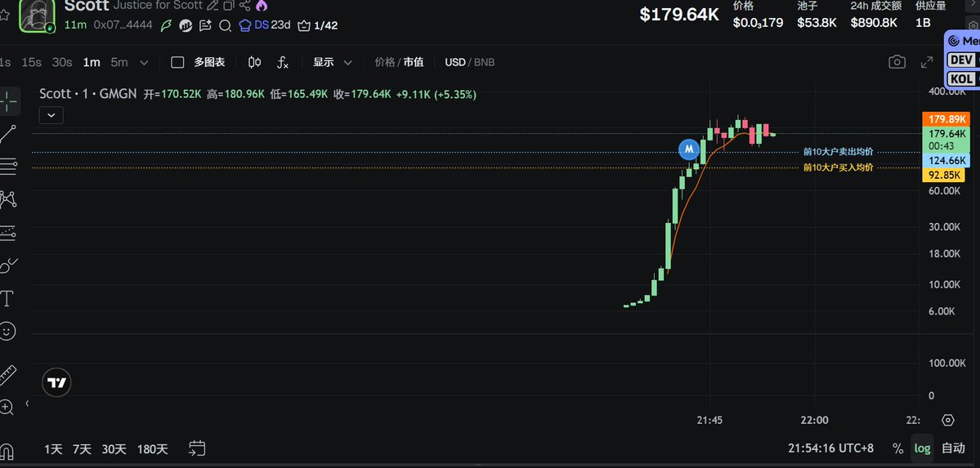The width and height of the screenshot is (980, 468).
Task: Select the text annotation tool
Action: 7,298
